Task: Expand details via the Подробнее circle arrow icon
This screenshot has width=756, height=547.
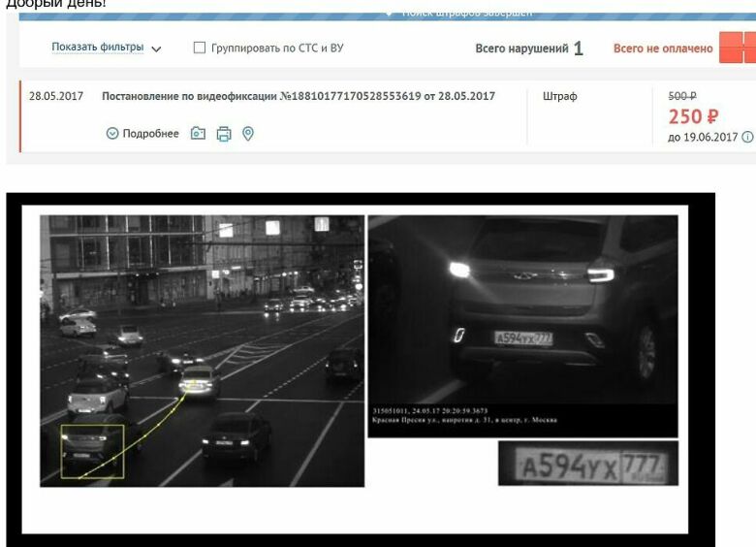Action: point(111,134)
